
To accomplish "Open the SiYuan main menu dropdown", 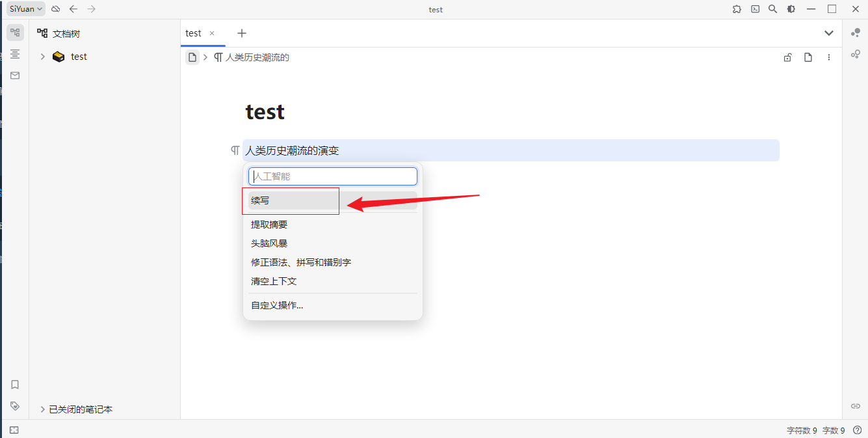I will point(26,9).
